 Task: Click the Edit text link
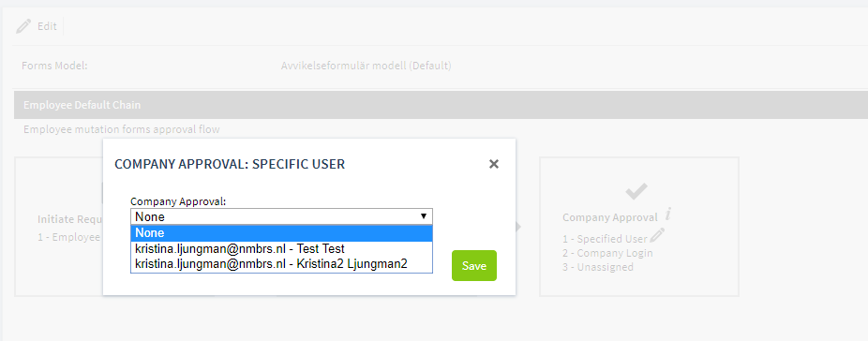pos(47,26)
